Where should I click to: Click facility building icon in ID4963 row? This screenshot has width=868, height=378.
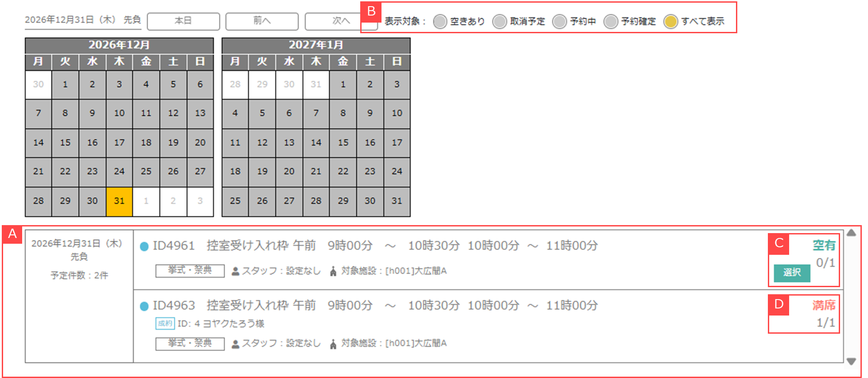click(x=333, y=344)
